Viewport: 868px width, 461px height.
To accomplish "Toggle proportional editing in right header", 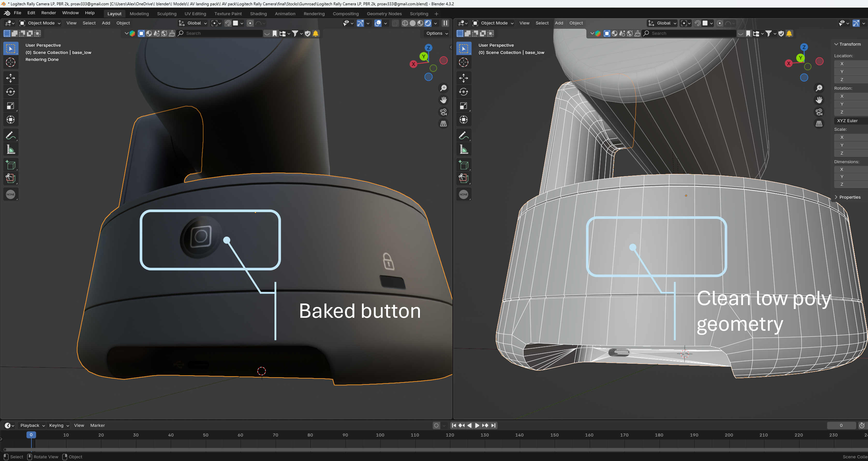I will pyautogui.click(x=719, y=23).
